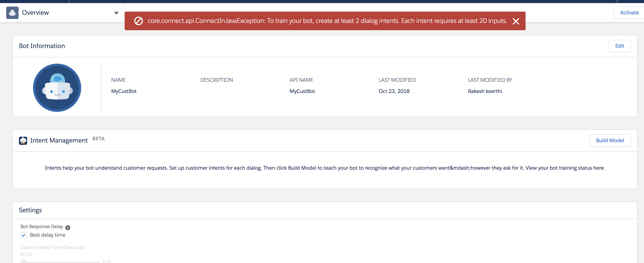Click the MyCustBot robot avatar image
The image size is (644, 263).
[57, 88]
